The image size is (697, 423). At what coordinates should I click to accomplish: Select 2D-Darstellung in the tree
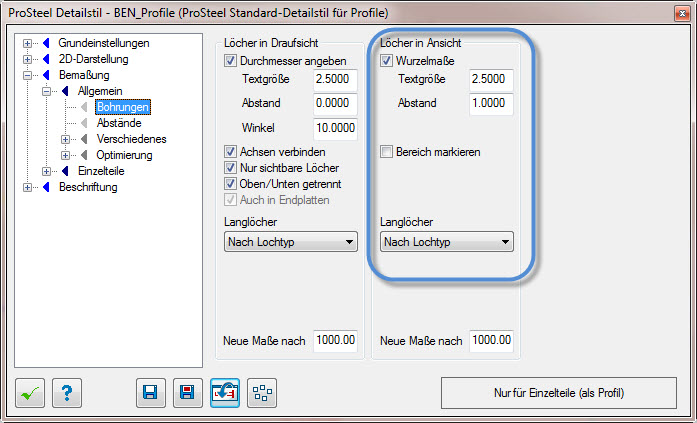tap(93, 59)
